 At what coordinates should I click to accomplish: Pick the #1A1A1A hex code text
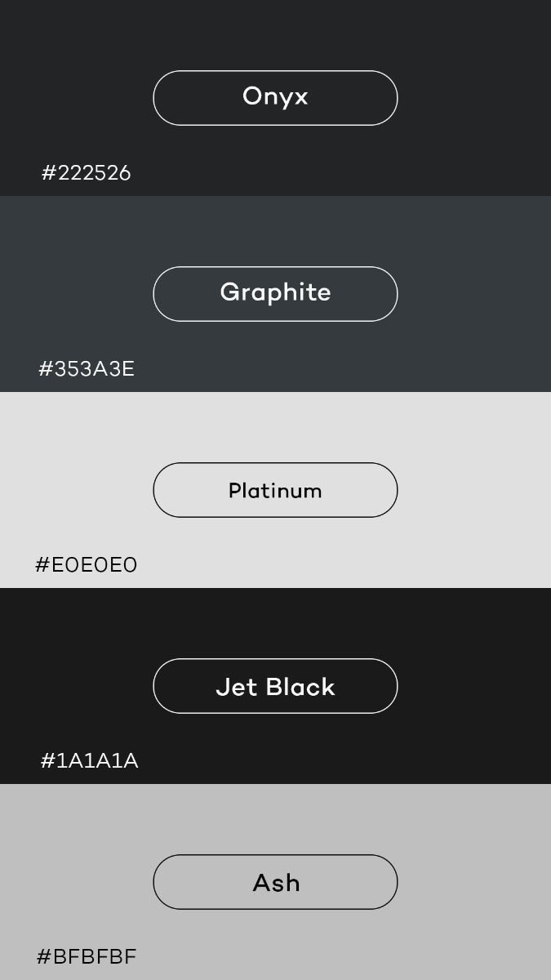[90, 761]
